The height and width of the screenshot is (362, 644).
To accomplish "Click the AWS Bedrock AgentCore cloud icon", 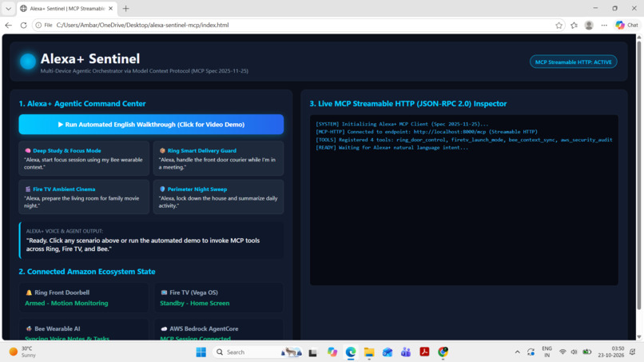I will [x=164, y=328].
